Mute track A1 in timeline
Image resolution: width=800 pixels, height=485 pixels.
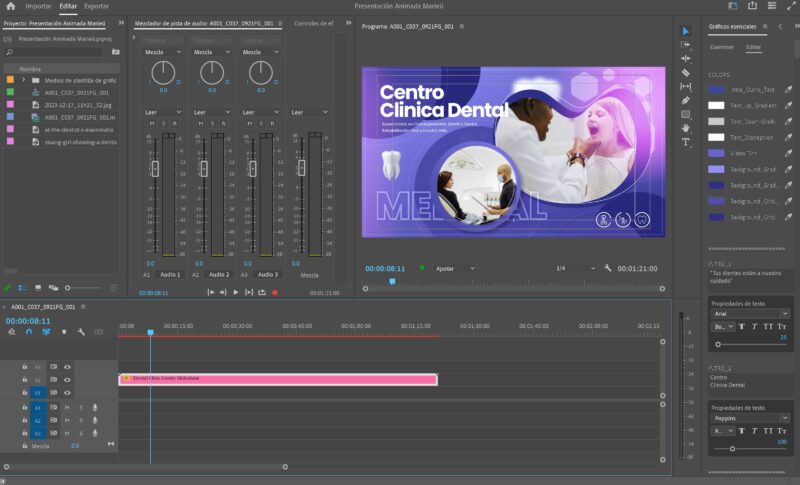click(x=67, y=407)
